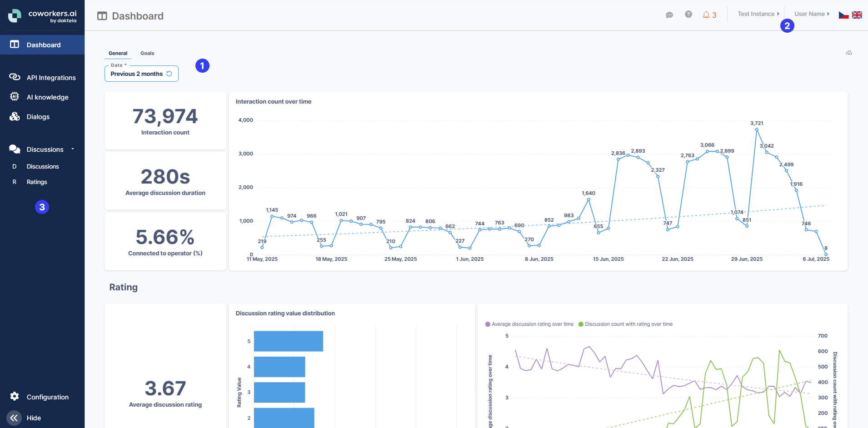This screenshot has width=868, height=428.
Task: Click the API Integrations link icon
Action: [14, 77]
